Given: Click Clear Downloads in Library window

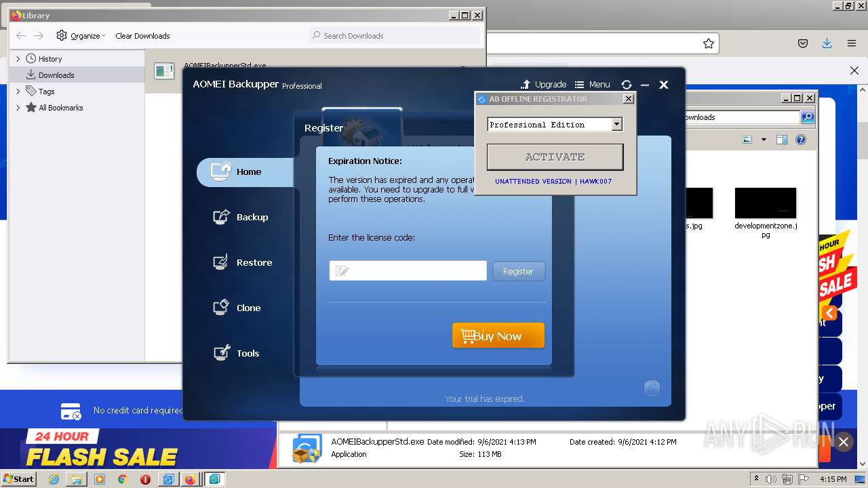Looking at the screenshot, I should tap(142, 36).
